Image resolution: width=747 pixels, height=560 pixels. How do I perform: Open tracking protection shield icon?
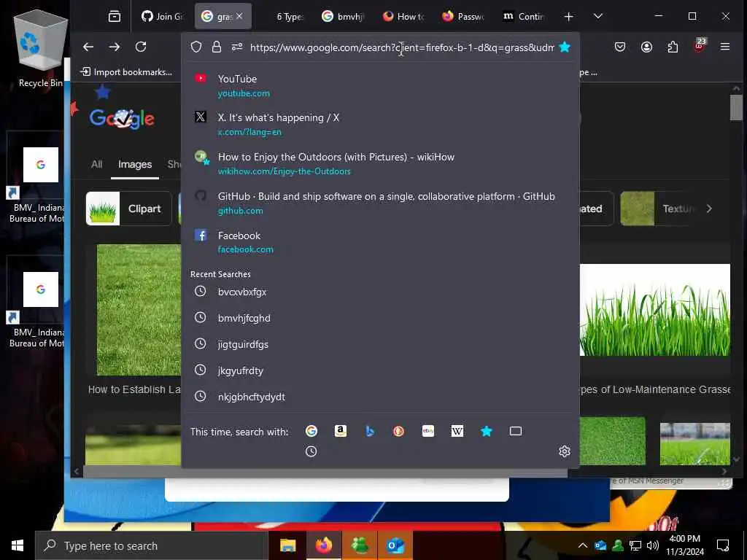coord(196,47)
